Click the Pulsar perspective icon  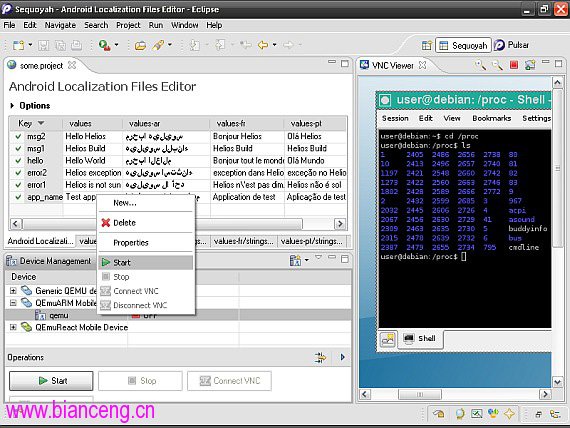(x=499, y=45)
